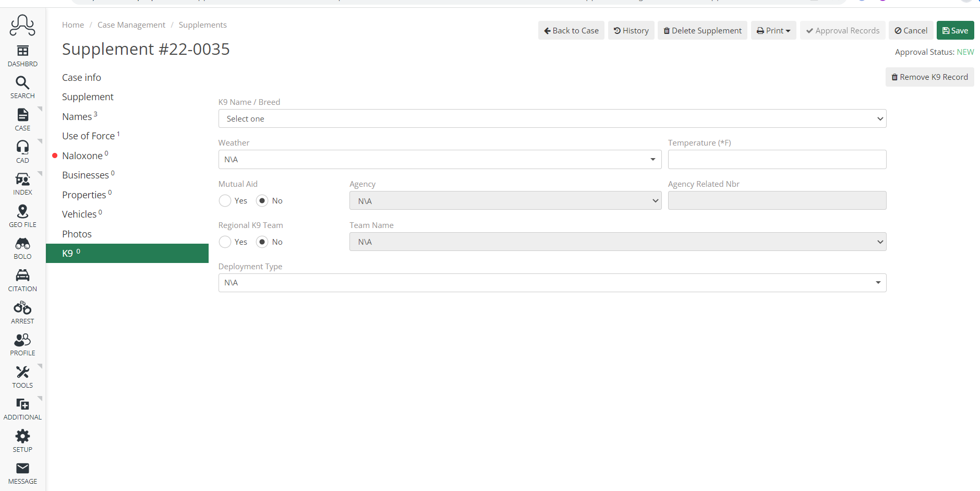Select No for Mutual Aid
This screenshot has height=491, width=980.
[261, 200]
